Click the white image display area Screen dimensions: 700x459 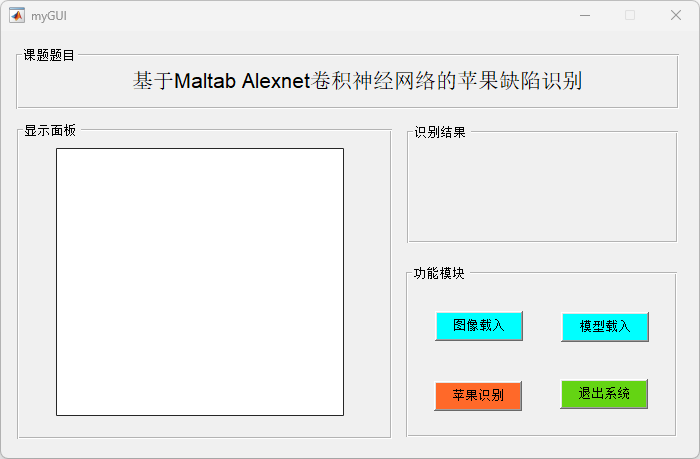(200, 281)
